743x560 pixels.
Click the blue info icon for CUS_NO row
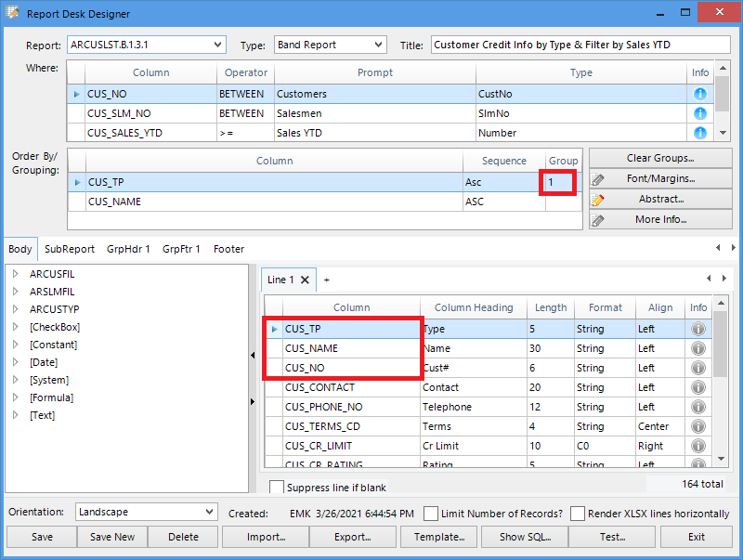(x=700, y=94)
